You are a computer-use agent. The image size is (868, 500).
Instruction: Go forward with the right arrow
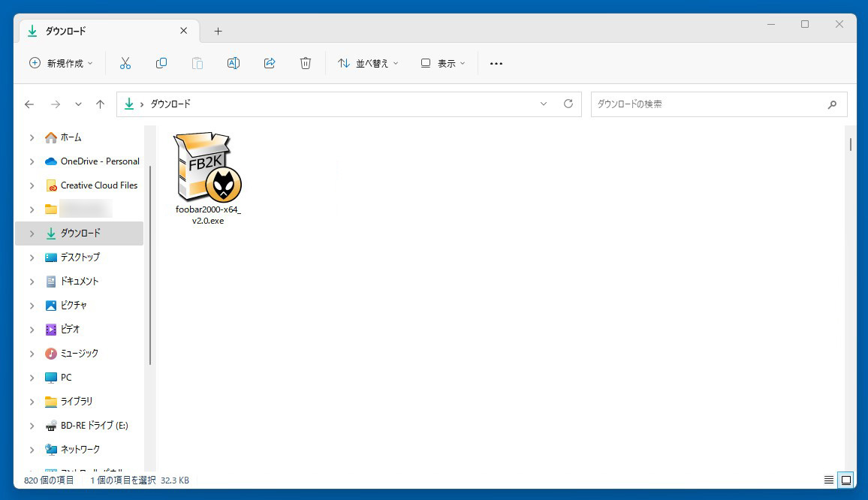pyautogui.click(x=56, y=104)
